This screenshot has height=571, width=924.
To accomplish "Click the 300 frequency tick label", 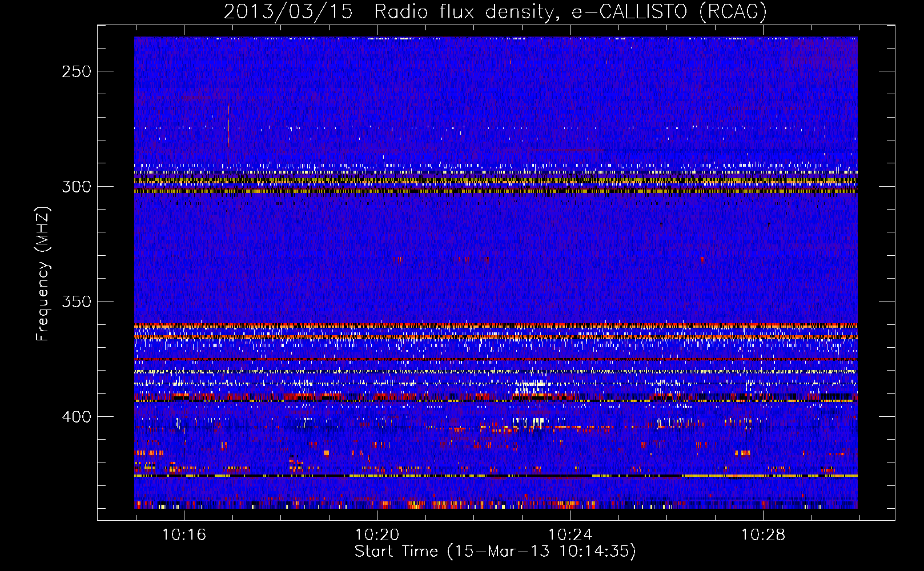I will point(77,187).
